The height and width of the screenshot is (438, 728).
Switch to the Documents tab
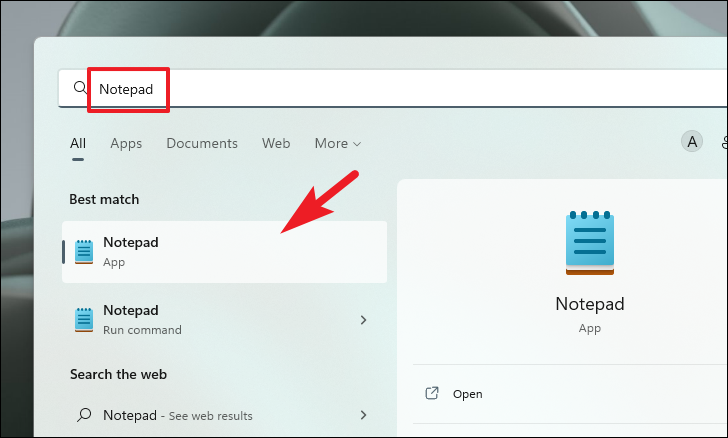pyautogui.click(x=202, y=143)
